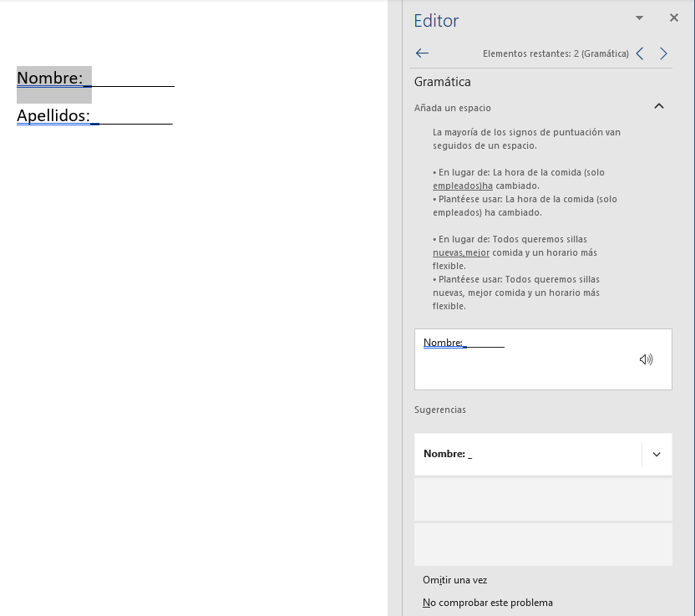
Task: Click the first empty suggestion row
Action: (x=543, y=499)
